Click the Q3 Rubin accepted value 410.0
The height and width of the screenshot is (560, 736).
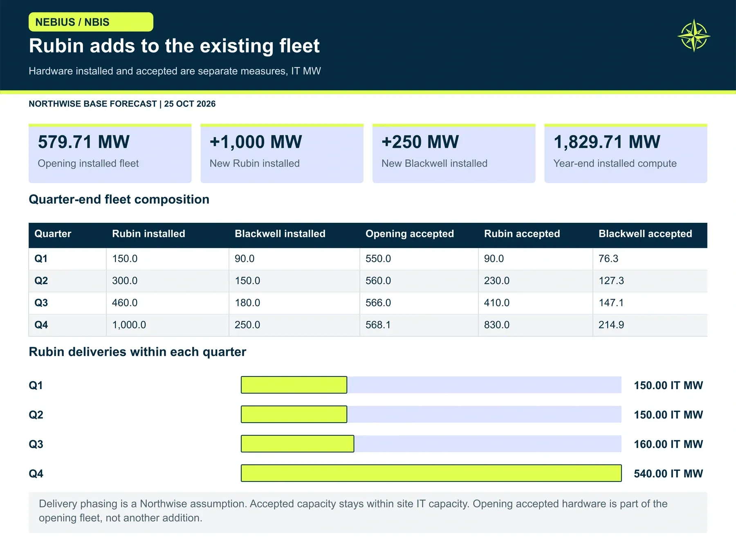point(497,303)
